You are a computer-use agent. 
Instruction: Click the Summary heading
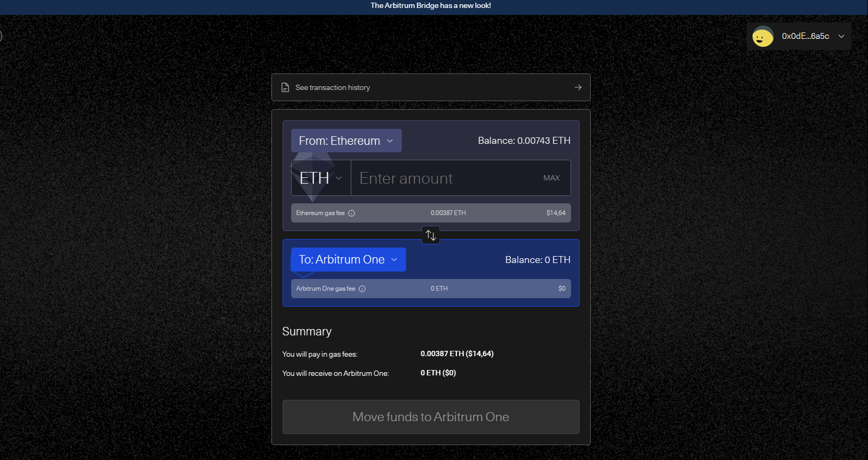click(307, 331)
